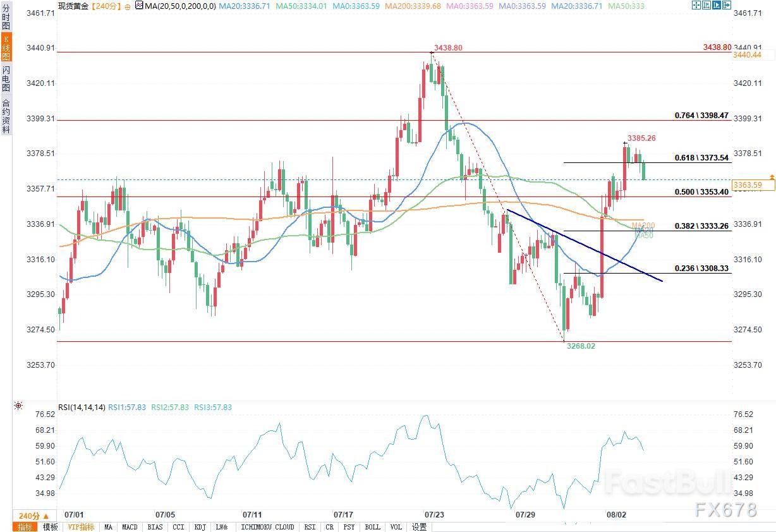This screenshot has width=776, height=532.
Task: Click the small circle icon after 240分
Action: click(128, 6)
